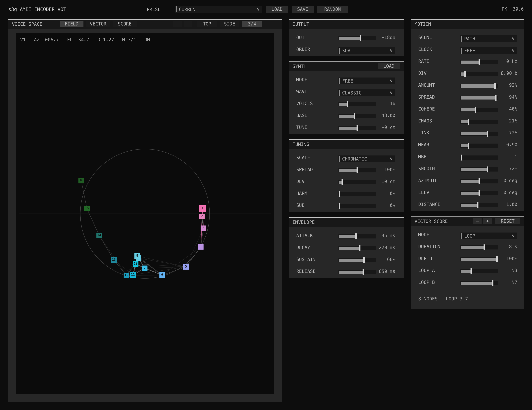Image resolution: width=532 pixels, height=410 pixels.
Task: Adjust the DECAY slider
Action: 357,248
